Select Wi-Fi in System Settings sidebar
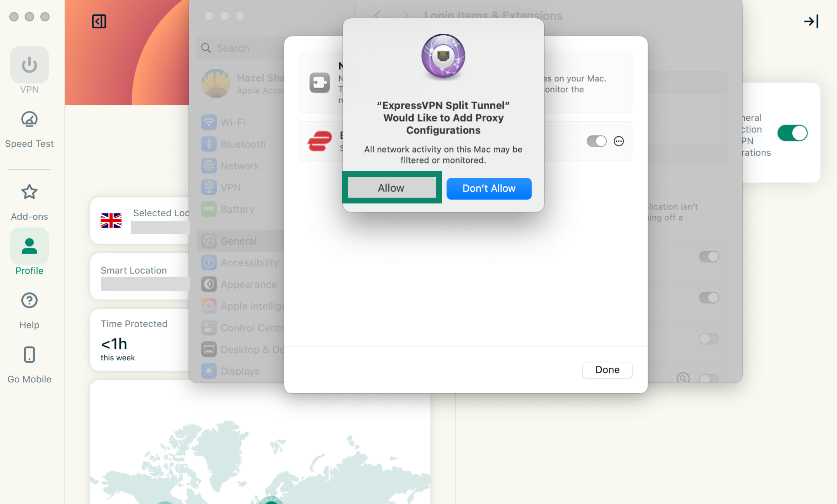 coord(233,122)
